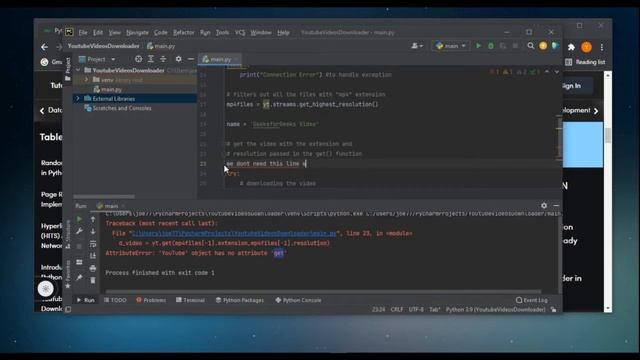Open the main run configuration dropdown
This screenshot has width=640, height=360.
[451, 46]
